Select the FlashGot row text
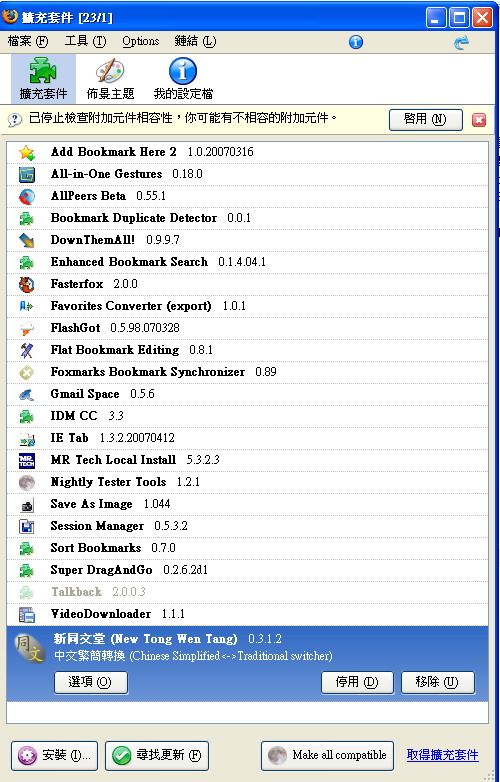 pyautogui.click(x=115, y=328)
